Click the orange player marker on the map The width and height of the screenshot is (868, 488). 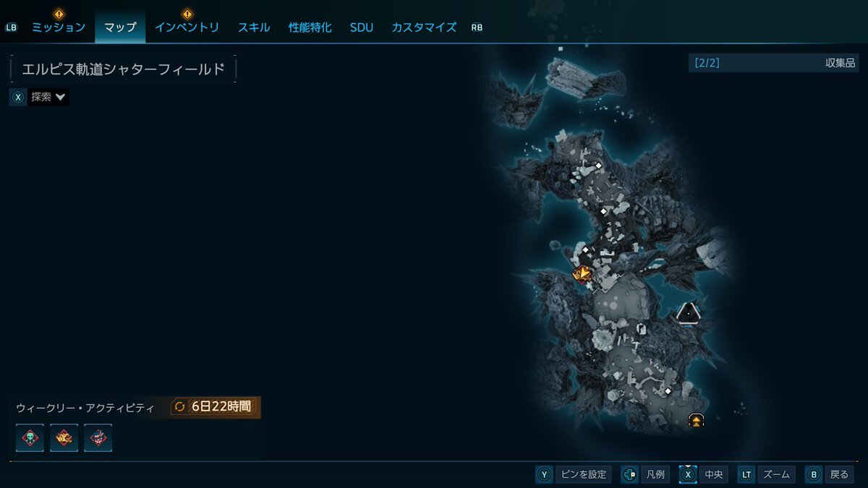click(582, 273)
